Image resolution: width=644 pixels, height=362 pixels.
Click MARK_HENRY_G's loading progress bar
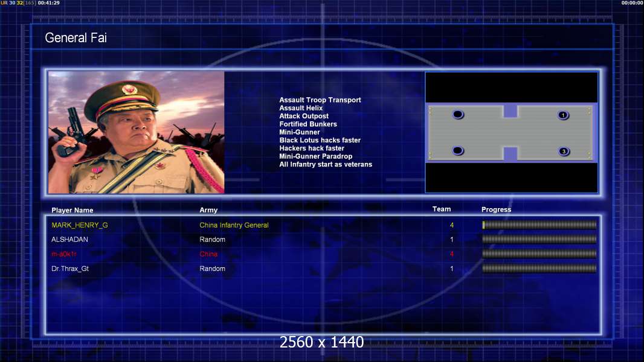click(x=539, y=225)
